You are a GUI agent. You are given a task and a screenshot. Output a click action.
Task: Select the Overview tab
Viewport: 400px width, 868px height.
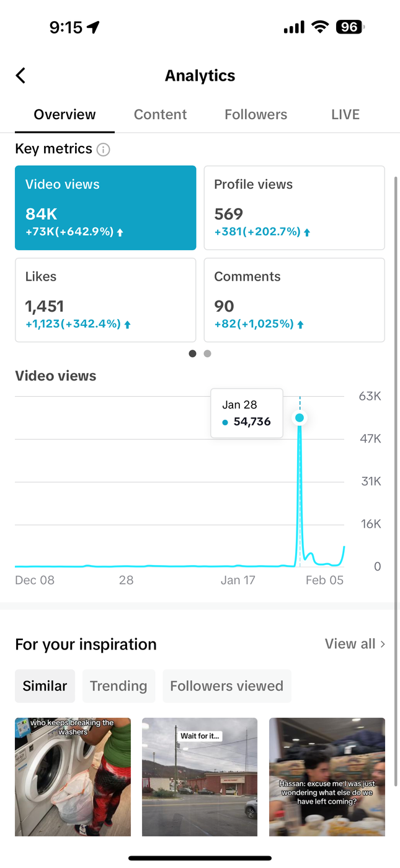(x=64, y=114)
